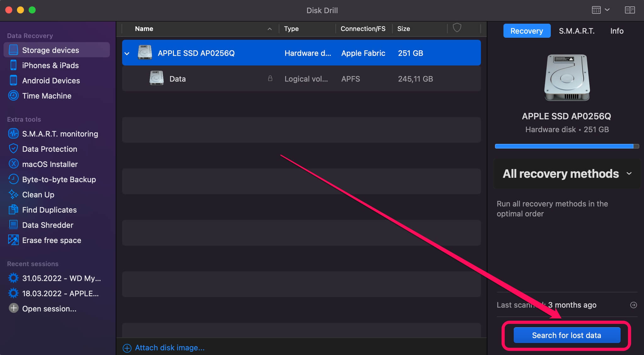
Task: Open Byte-to-byte Backup icon
Action: coord(13,179)
